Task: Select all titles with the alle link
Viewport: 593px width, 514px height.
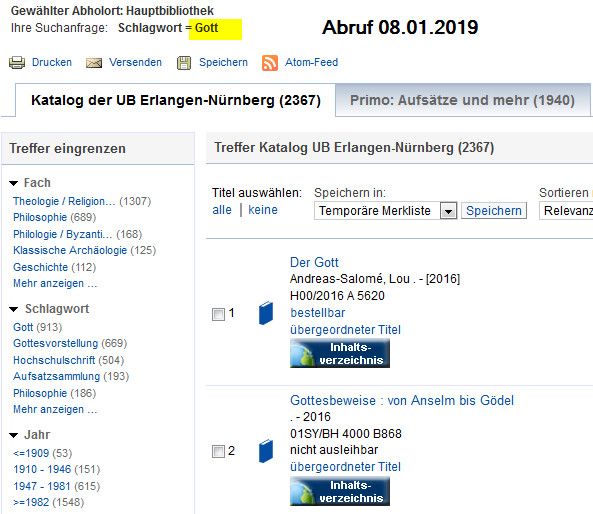Action: pos(222,210)
